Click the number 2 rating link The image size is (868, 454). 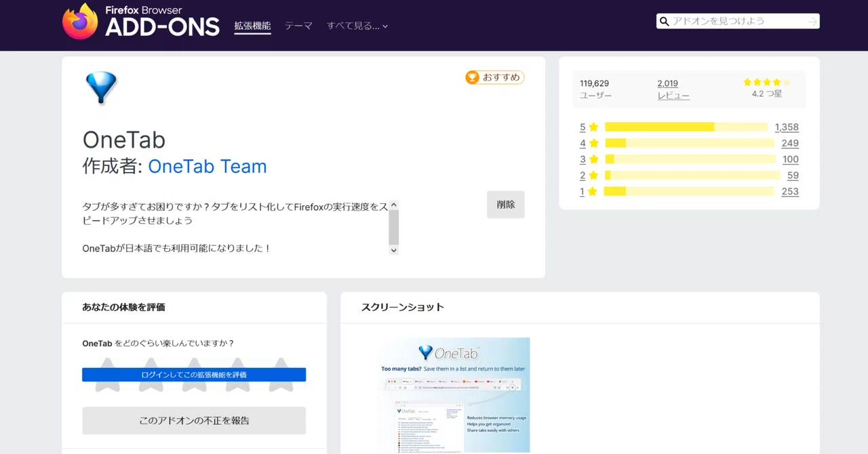click(583, 176)
